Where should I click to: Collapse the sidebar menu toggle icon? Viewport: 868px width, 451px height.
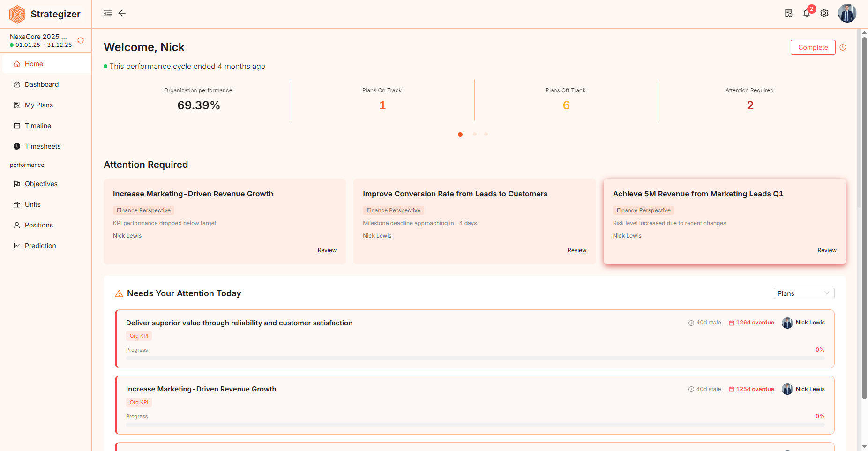108,13
